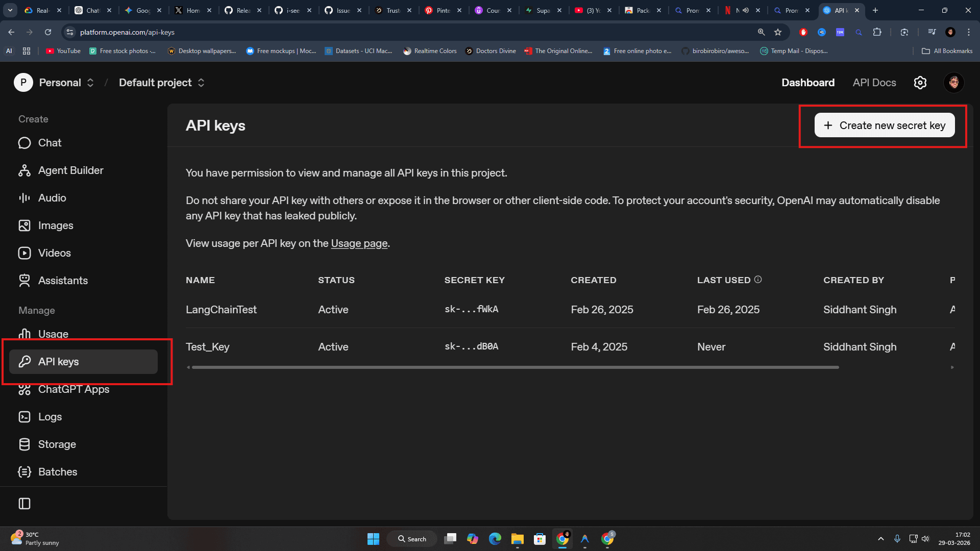The height and width of the screenshot is (551, 980).
Task: Select Assistants in the sidebar
Action: pos(63,280)
